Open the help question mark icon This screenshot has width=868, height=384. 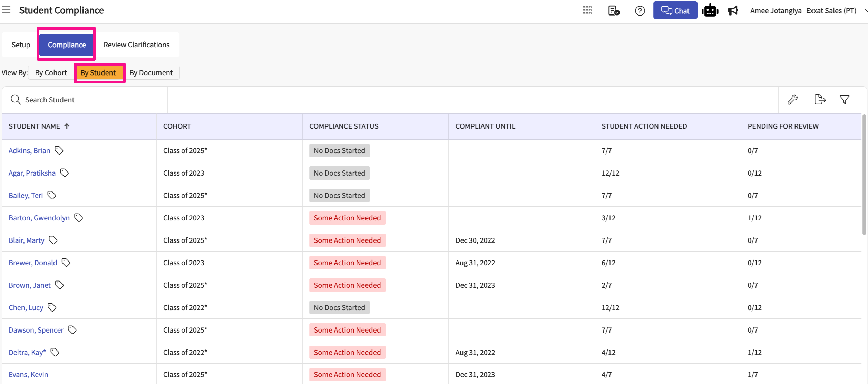coord(640,11)
